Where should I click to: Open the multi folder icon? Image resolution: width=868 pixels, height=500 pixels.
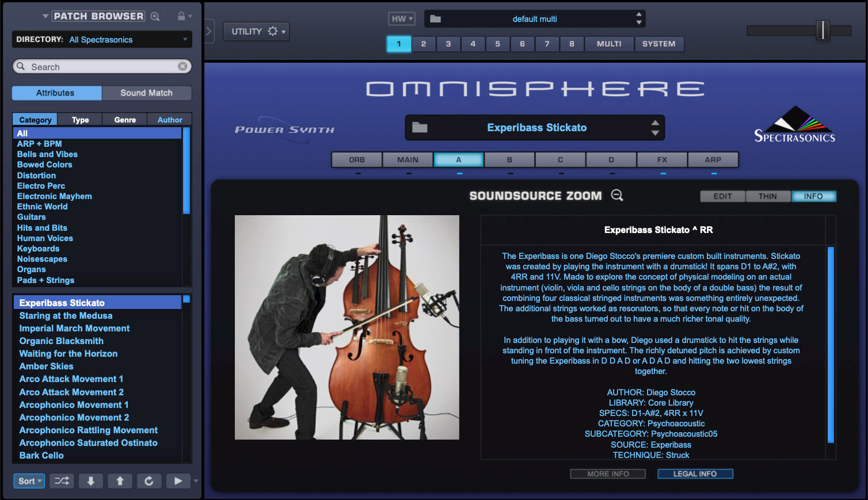coord(435,19)
